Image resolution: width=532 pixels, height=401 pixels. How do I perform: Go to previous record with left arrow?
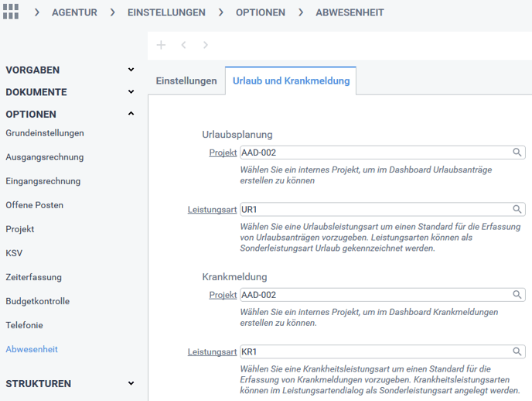183,45
